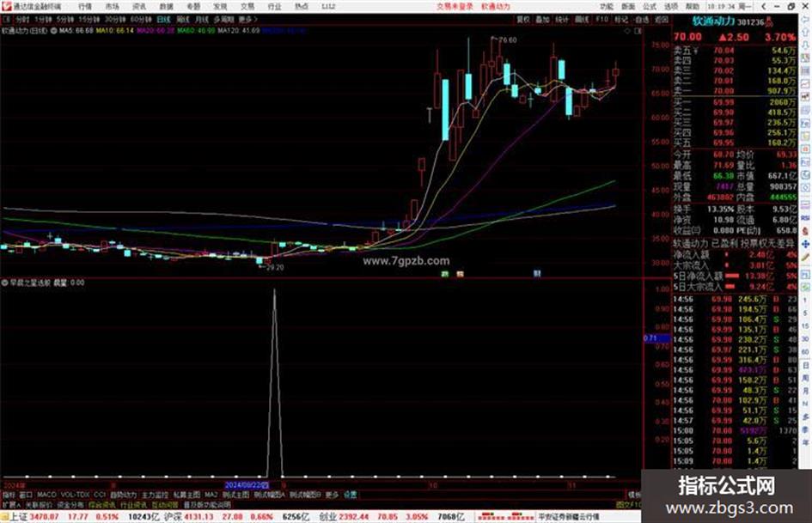This screenshot has width=812, height=523.
Task: Click the 复权 toolbar button
Action: pos(523,19)
